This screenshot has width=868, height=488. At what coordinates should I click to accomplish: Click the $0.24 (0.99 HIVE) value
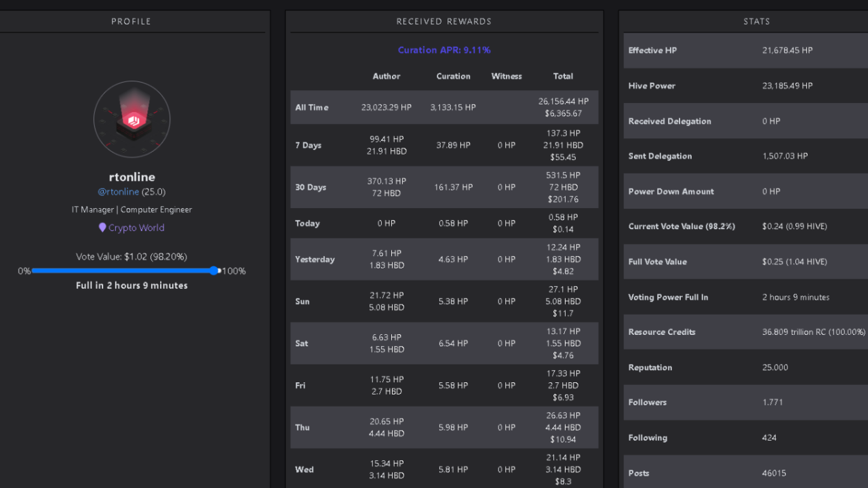click(x=795, y=226)
